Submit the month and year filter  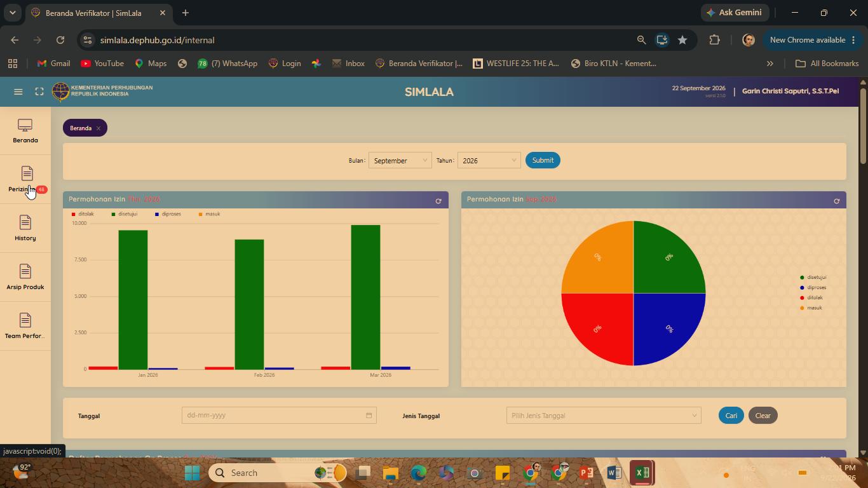tap(543, 160)
